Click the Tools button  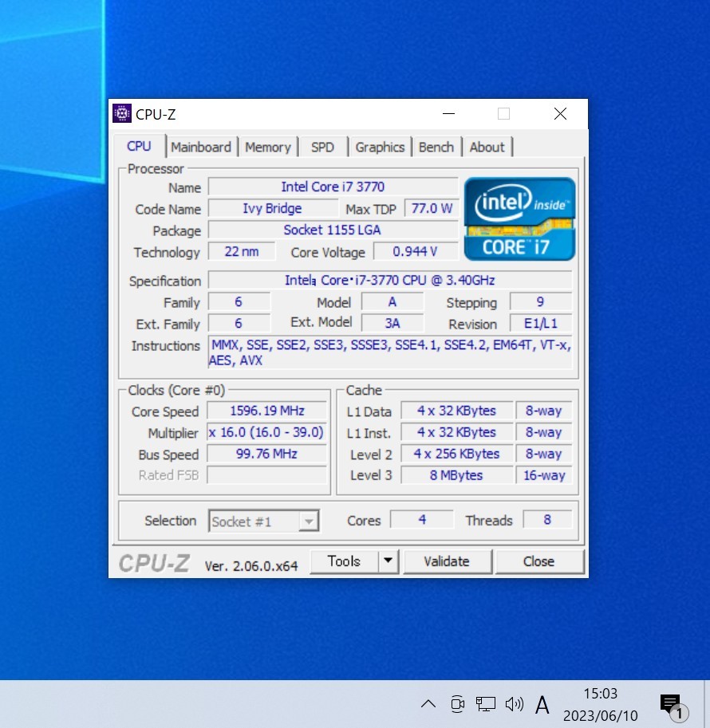pos(345,561)
